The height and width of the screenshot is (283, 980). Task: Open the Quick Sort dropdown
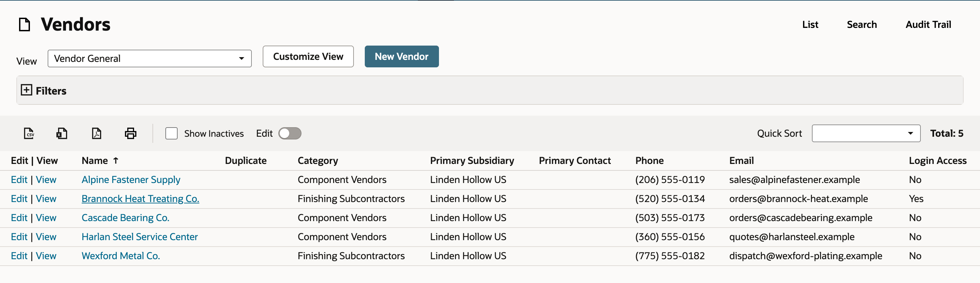(866, 134)
